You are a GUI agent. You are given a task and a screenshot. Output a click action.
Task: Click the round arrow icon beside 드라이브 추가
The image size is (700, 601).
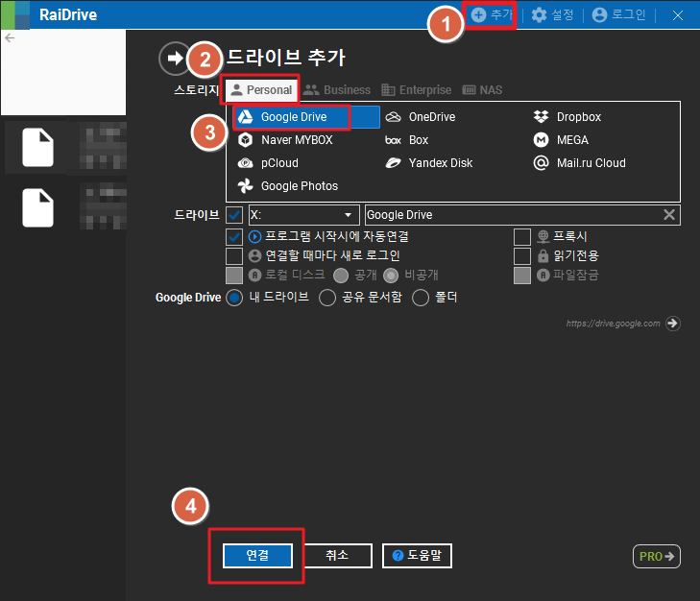pos(175,58)
